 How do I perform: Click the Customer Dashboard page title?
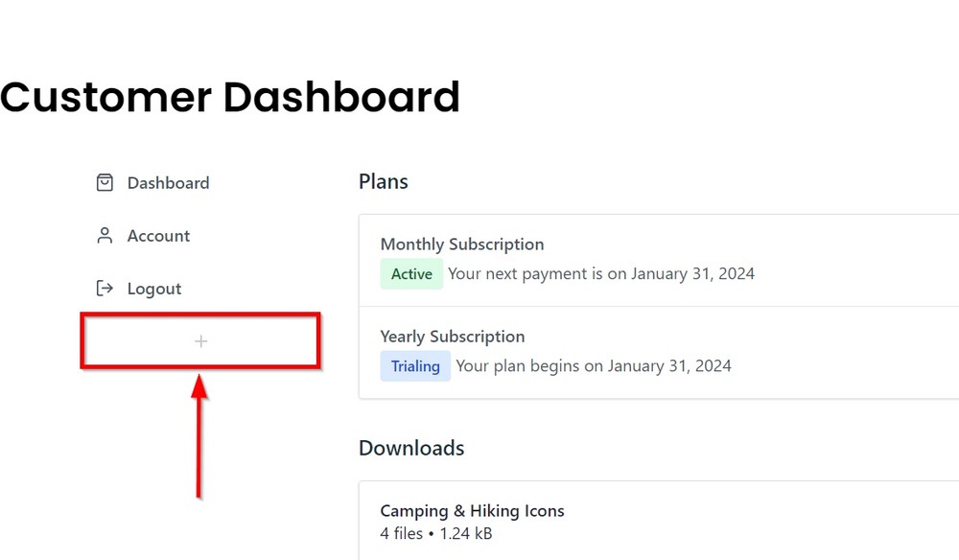[x=230, y=97]
